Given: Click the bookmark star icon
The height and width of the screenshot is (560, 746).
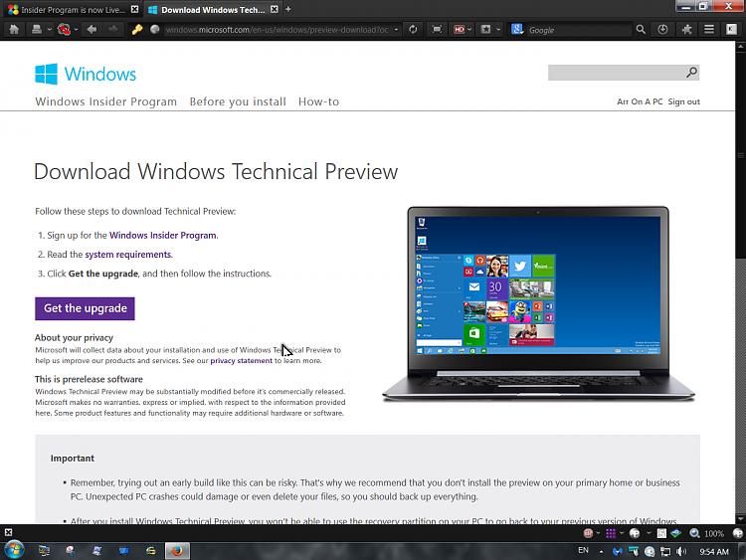Looking at the screenshot, I should [485, 30].
